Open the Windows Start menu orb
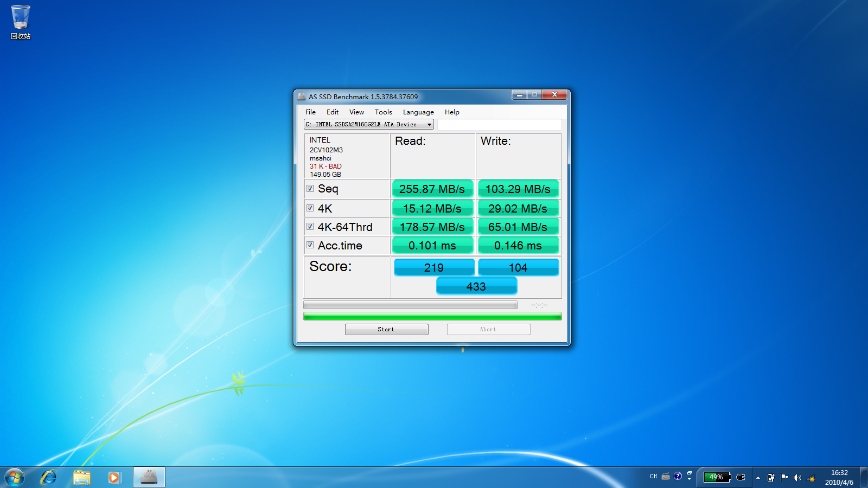This screenshot has width=868, height=488. 15,478
